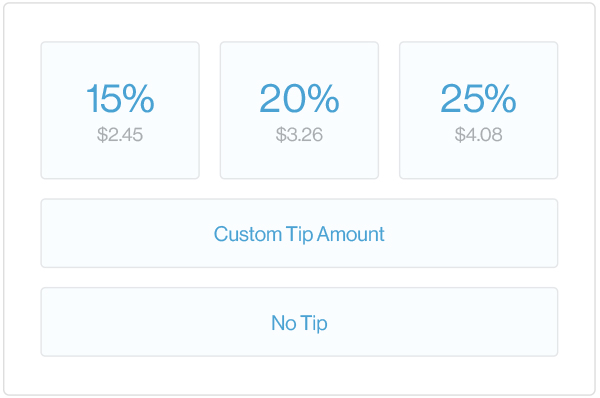Click the large 15% percentage text
The height and width of the screenshot is (398, 600).
pos(120,99)
